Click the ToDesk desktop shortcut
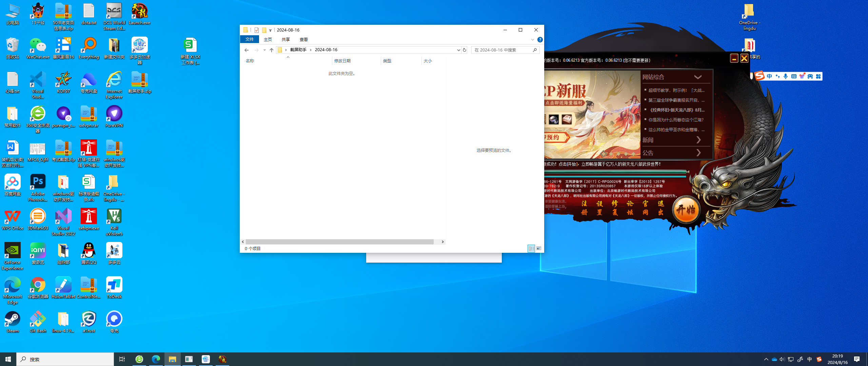 [114, 288]
